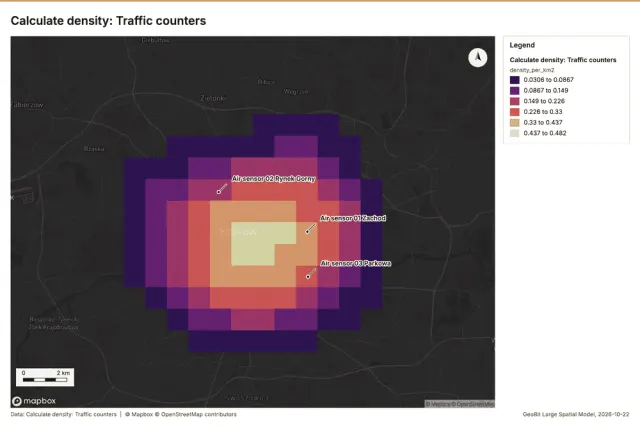Click the Air sensor 02 Rynek Gorny marker
Viewport: 640px width, 427px height.
coord(219,192)
